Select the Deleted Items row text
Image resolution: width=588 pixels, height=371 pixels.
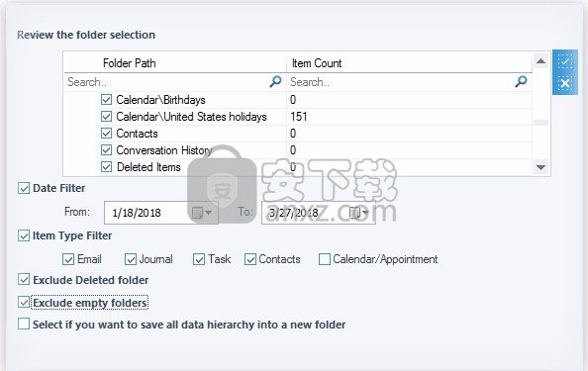click(x=148, y=167)
